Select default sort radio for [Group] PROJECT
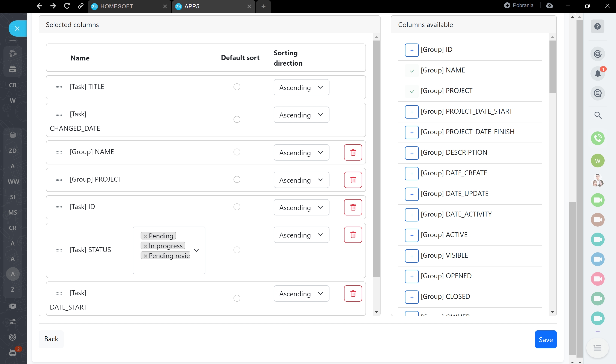Image resolution: width=616 pixels, height=364 pixels. tap(237, 180)
